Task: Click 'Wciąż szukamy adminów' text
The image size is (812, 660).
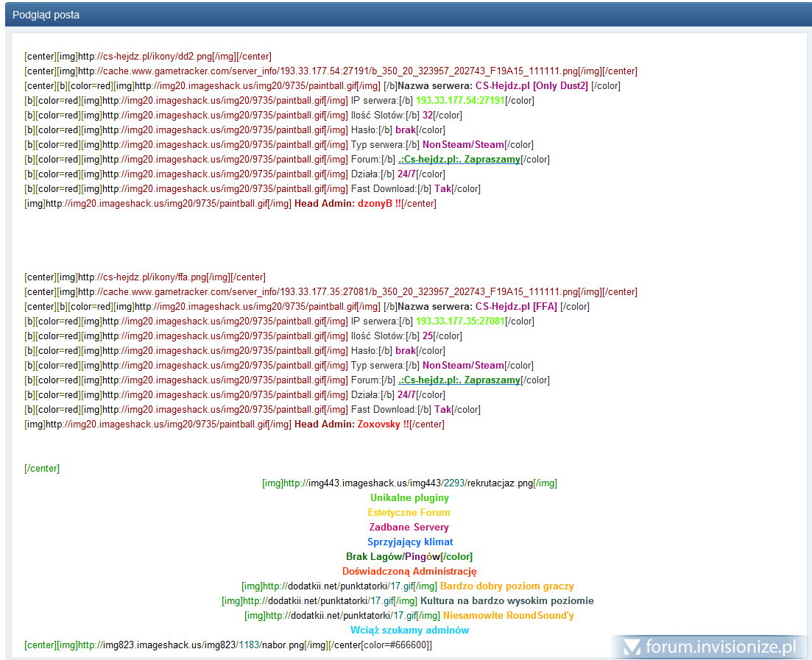Action: pyautogui.click(x=409, y=631)
